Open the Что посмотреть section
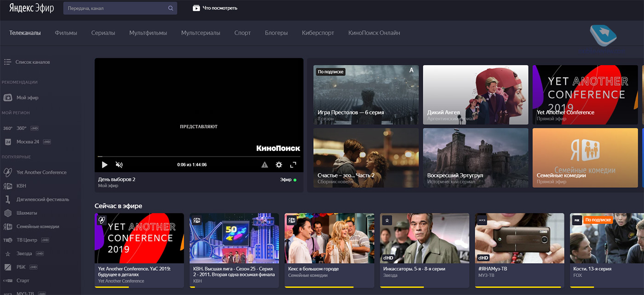 tap(215, 8)
